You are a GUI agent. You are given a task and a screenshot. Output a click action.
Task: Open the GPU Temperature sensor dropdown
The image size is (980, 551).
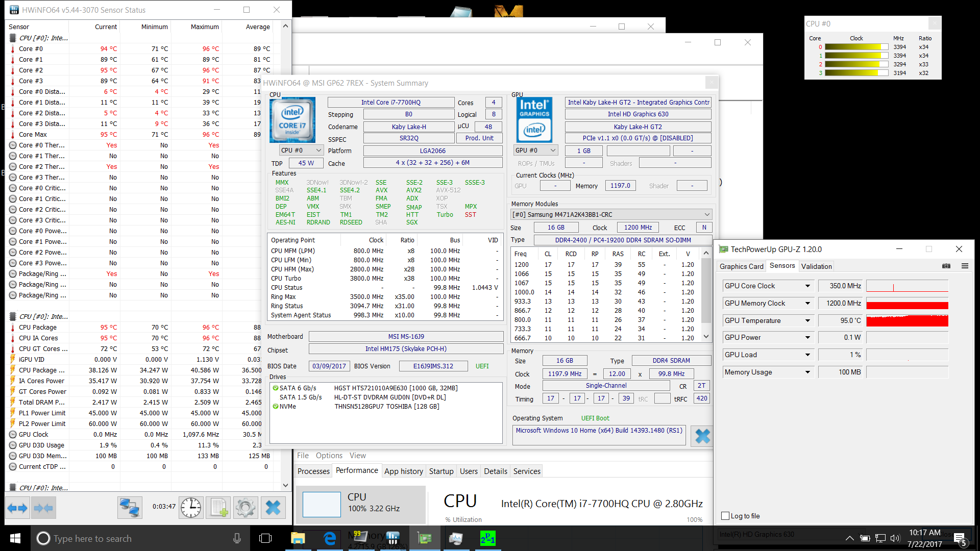click(x=807, y=320)
